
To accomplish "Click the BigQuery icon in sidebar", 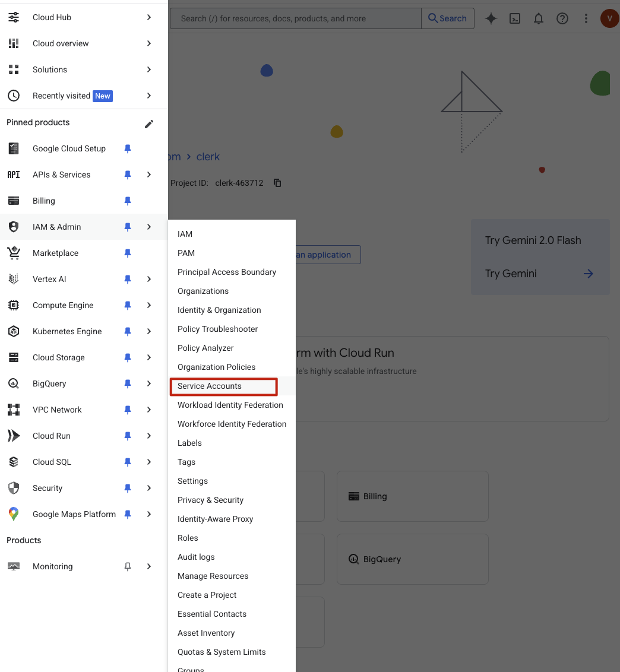I will coord(14,383).
